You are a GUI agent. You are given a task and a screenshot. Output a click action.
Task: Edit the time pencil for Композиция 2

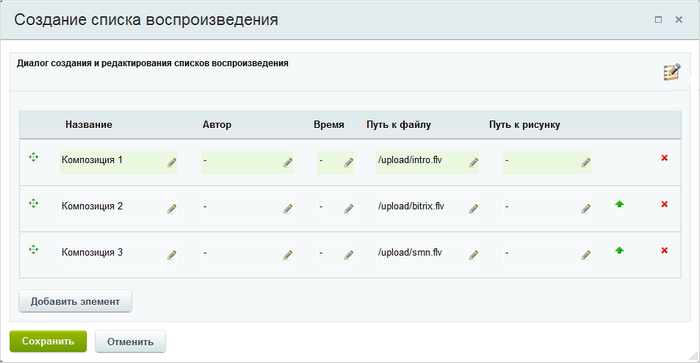click(x=349, y=209)
